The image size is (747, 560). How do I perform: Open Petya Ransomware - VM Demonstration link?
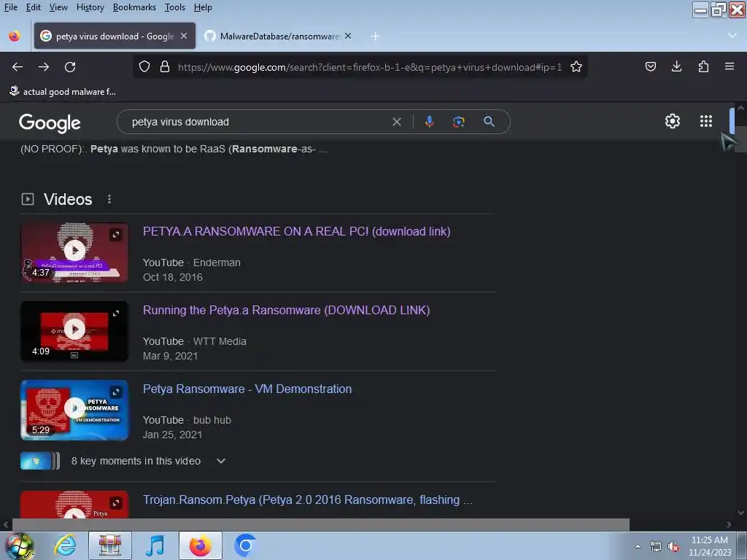247,389
